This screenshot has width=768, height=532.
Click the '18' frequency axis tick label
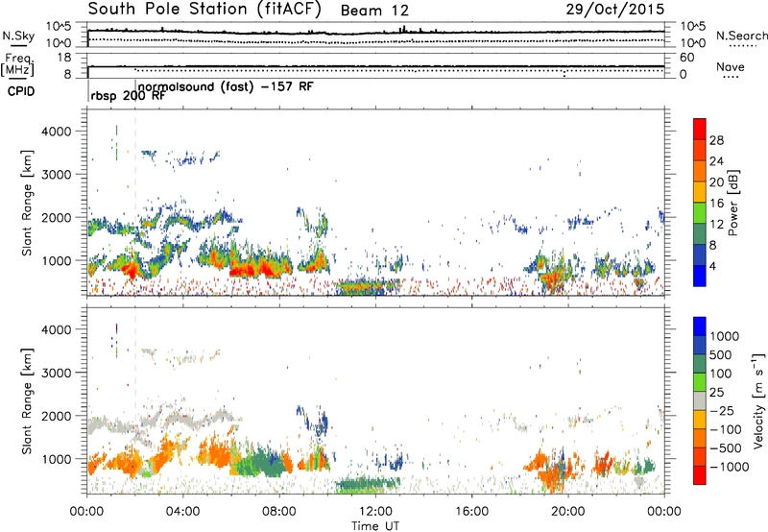(x=64, y=58)
